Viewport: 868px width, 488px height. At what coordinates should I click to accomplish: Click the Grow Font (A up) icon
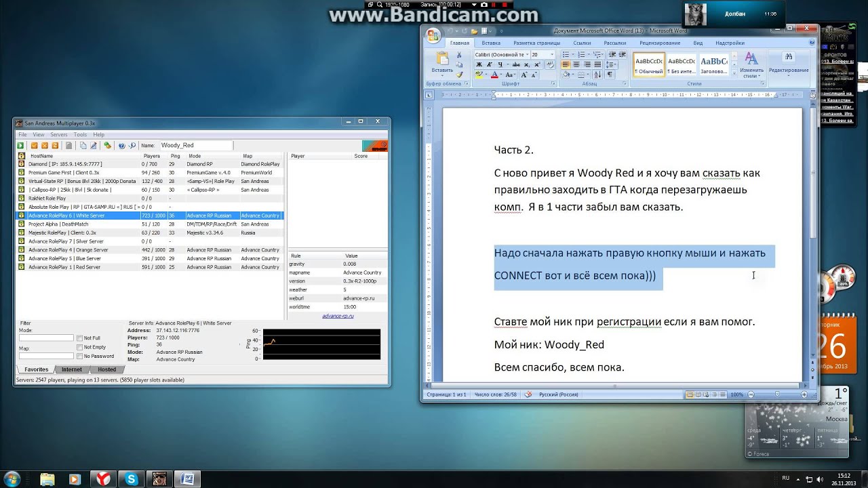(524, 75)
